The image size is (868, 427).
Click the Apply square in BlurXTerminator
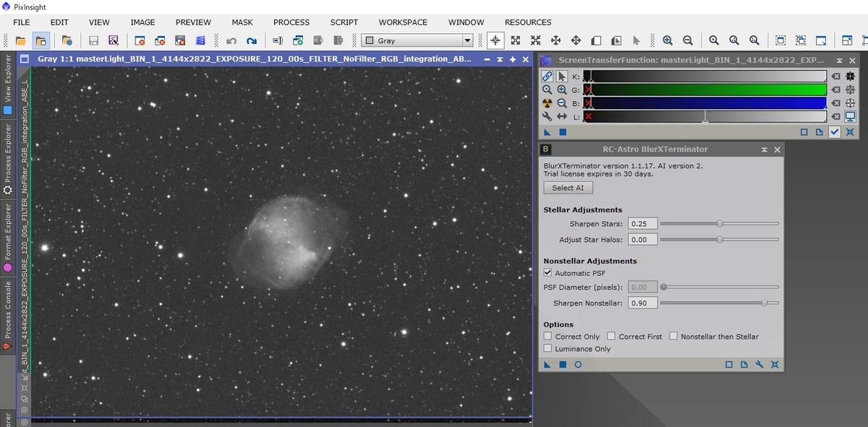(563, 365)
